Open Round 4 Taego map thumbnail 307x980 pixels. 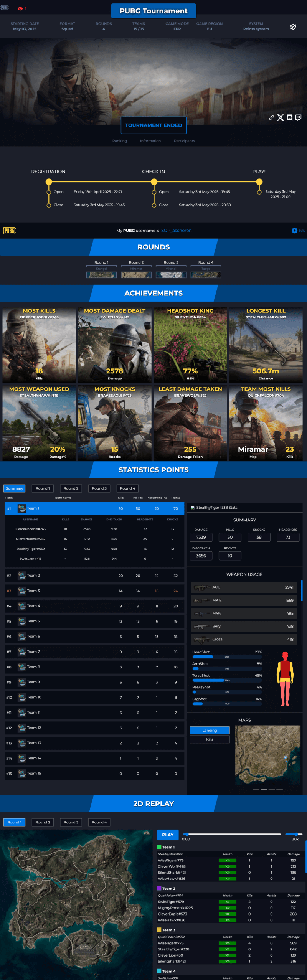coord(206,275)
